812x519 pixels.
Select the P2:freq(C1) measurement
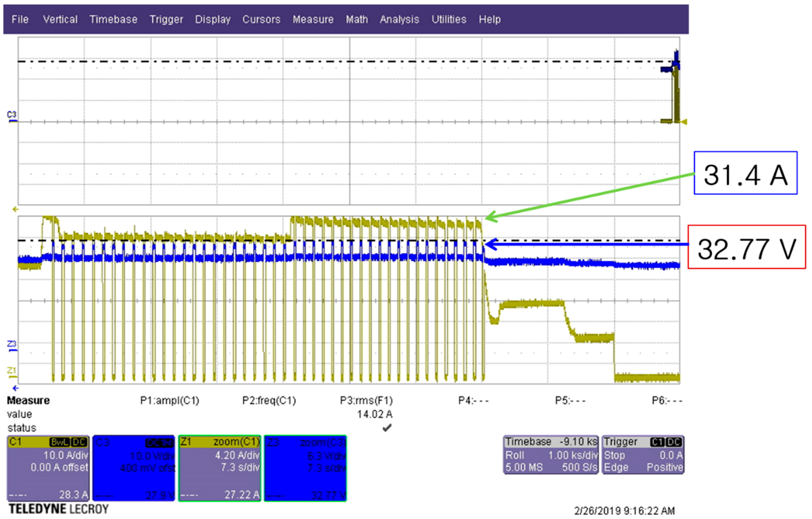click(269, 401)
